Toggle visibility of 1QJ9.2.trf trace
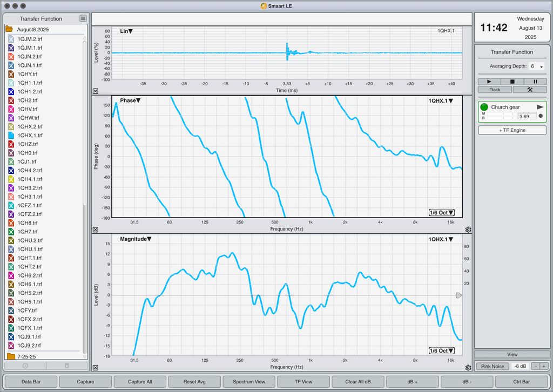Viewport: 553px width, 392px height. (11, 346)
